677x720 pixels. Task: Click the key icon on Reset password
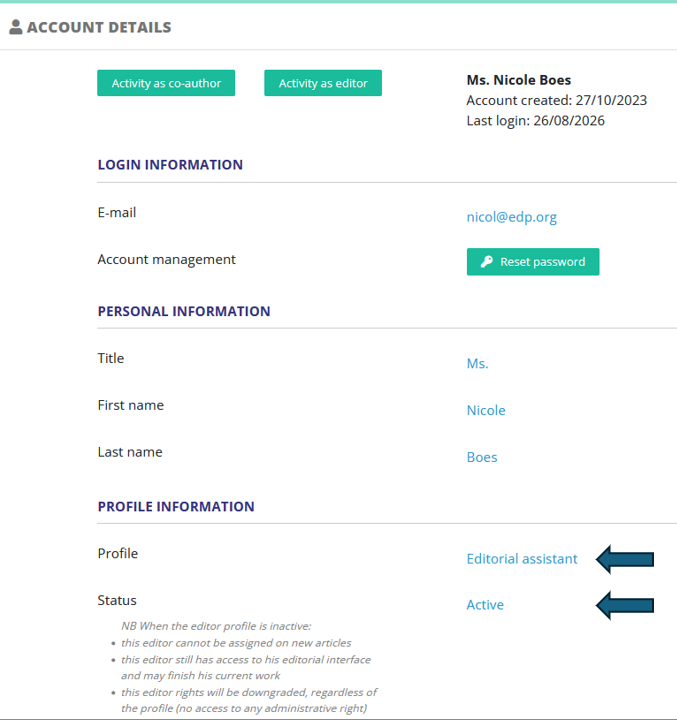[x=486, y=262]
